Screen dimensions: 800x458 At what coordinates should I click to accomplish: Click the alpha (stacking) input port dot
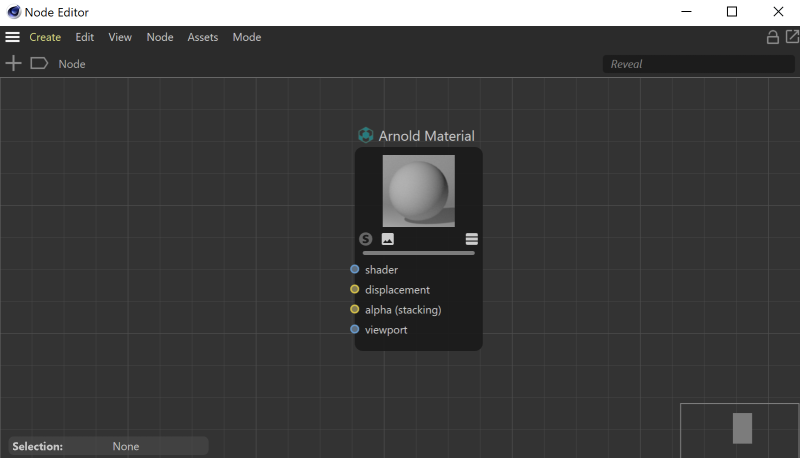355,309
